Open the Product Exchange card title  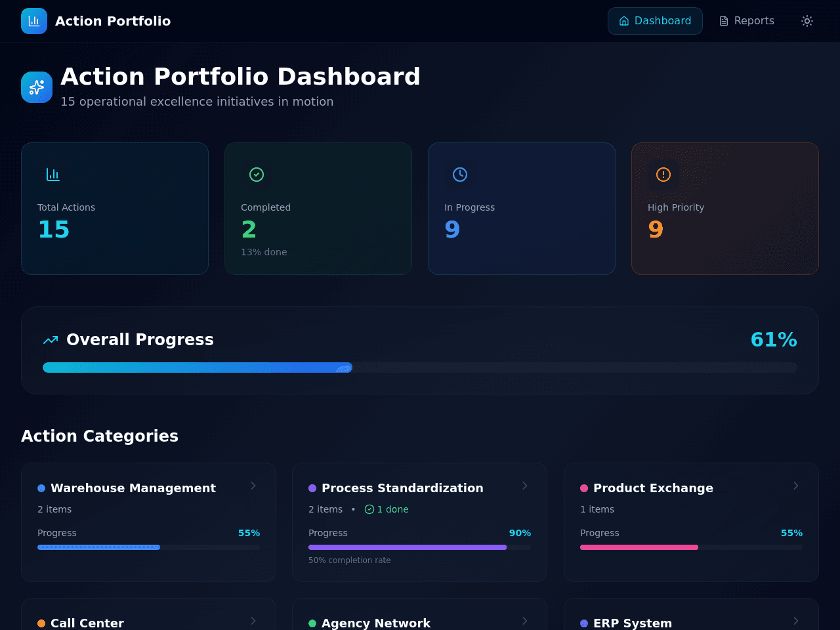click(x=653, y=488)
